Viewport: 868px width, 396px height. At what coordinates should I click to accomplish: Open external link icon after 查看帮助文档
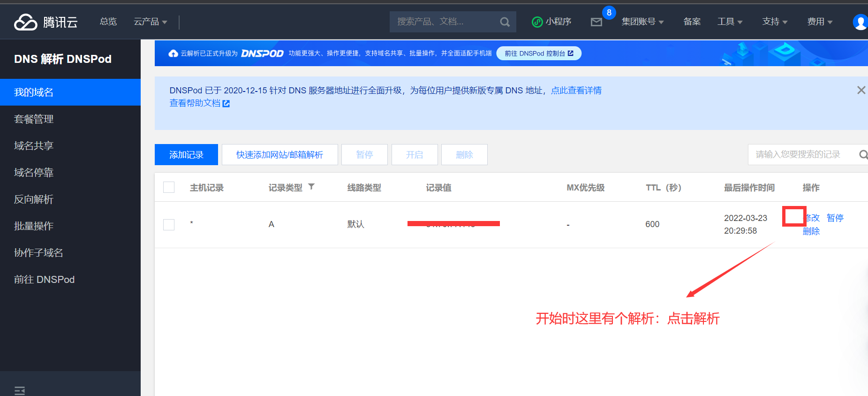226,103
